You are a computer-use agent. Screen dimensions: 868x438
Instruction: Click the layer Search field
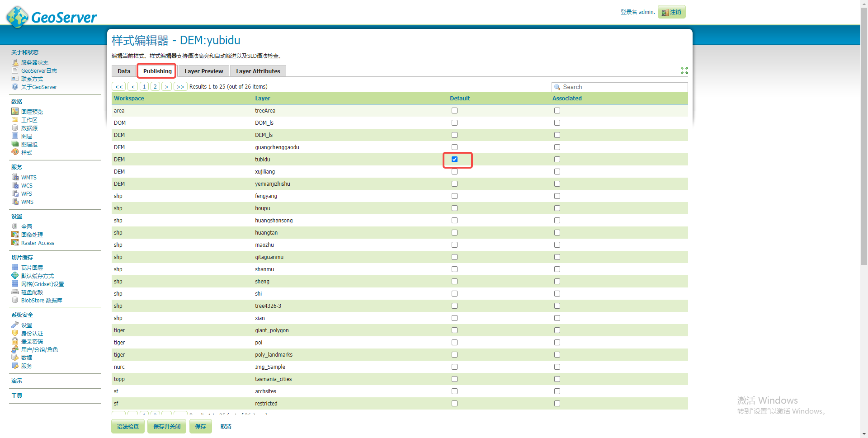[620, 87]
